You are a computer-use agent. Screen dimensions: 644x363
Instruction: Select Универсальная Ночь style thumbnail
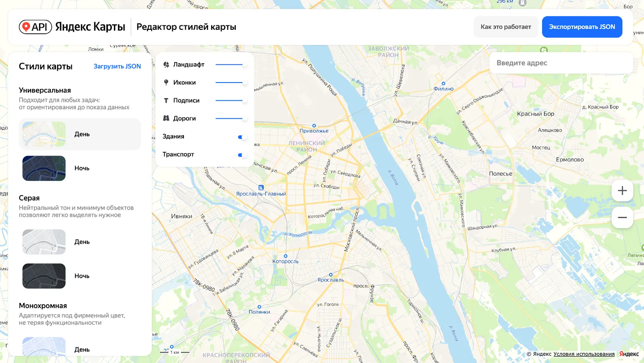click(44, 168)
